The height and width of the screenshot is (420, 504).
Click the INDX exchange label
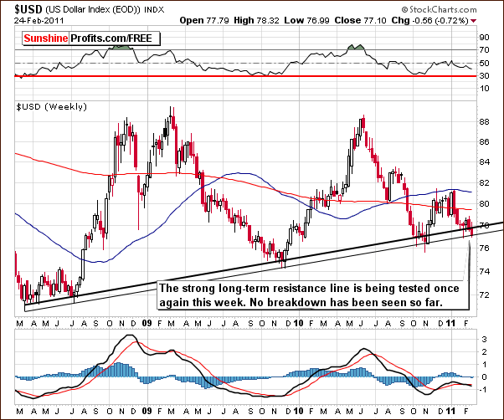coord(153,8)
